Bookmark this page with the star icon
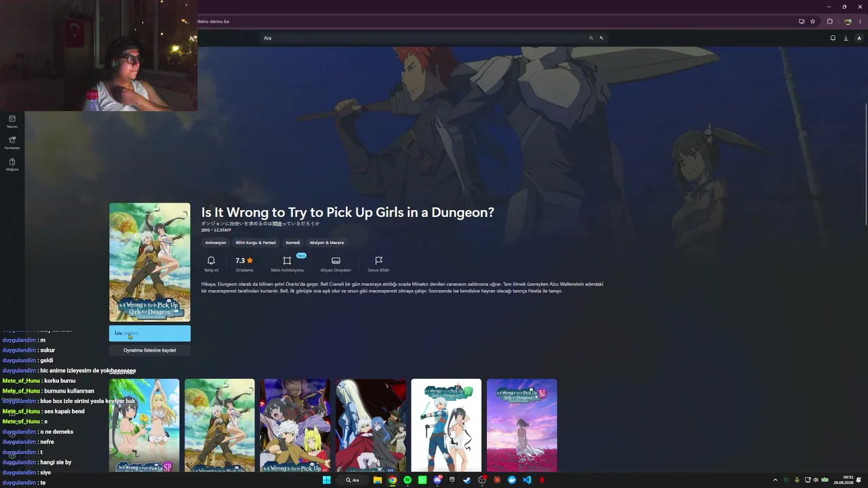868x488 pixels. [x=812, y=21]
